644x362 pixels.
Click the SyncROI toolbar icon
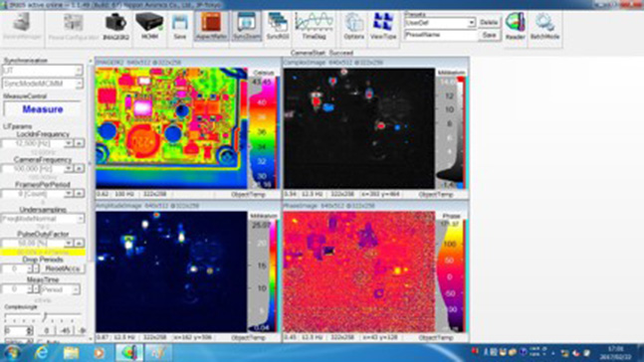278,26
